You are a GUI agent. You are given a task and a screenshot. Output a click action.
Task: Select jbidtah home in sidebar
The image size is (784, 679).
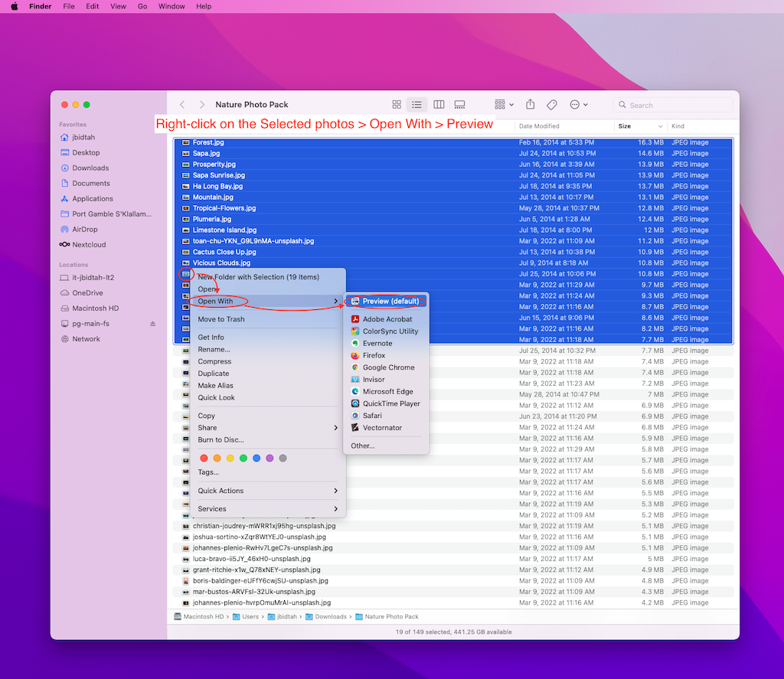point(77,137)
